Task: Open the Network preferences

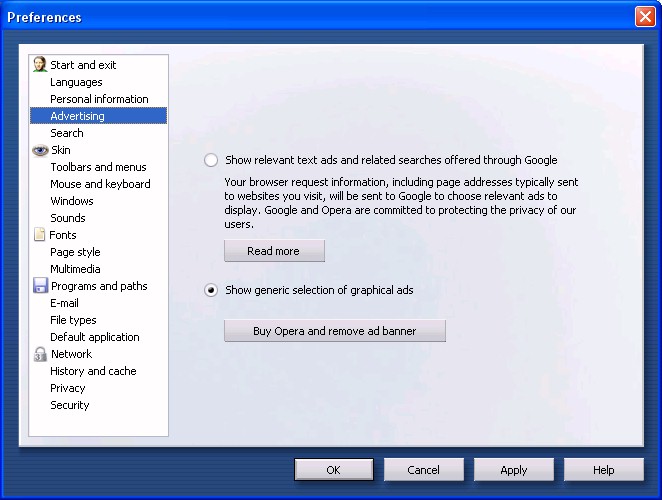Action: pyautogui.click(x=71, y=354)
